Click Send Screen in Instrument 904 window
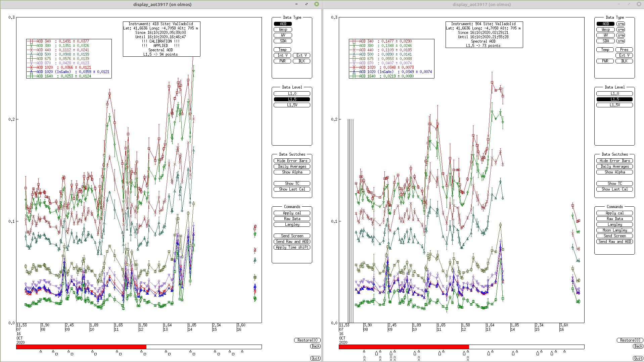Screen dimensions: 644x362 (x=614, y=236)
